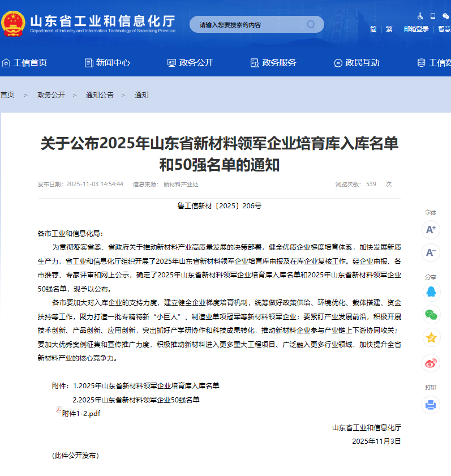Decrease font size with A- button

pyautogui.click(x=431, y=252)
